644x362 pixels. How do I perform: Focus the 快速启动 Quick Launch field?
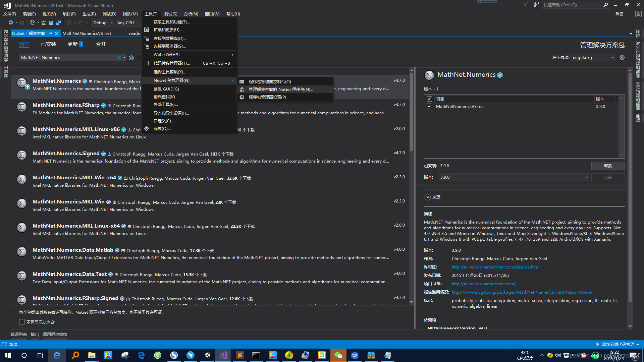click(572, 5)
